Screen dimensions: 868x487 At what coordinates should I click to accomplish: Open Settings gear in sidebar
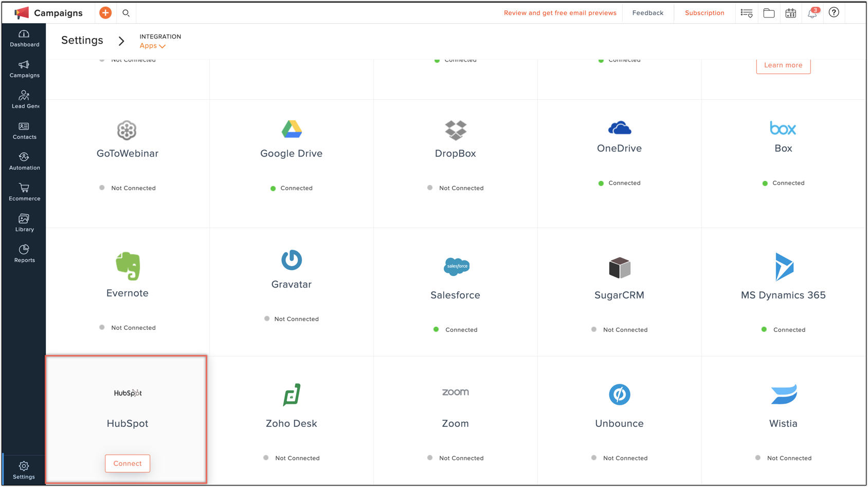pyautogui.click(x=24, y=470)
